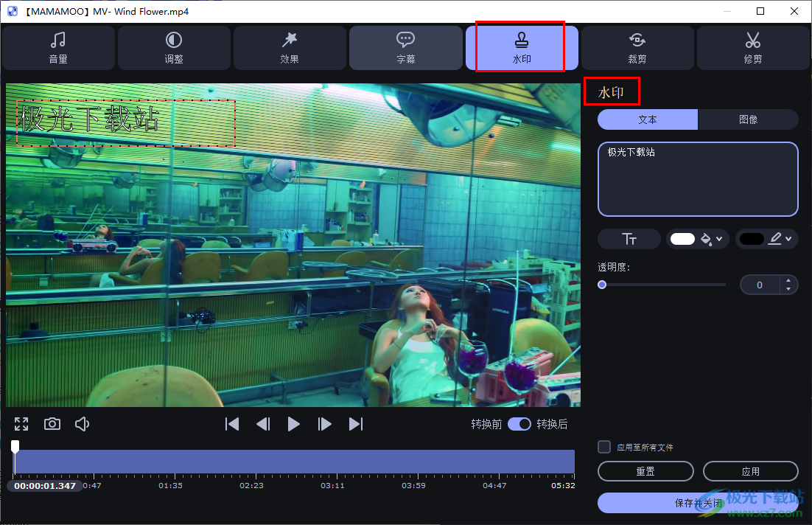812x525 pixels.
Task: Open the 裁剪 crop tab
Action: tap(637, 48)
